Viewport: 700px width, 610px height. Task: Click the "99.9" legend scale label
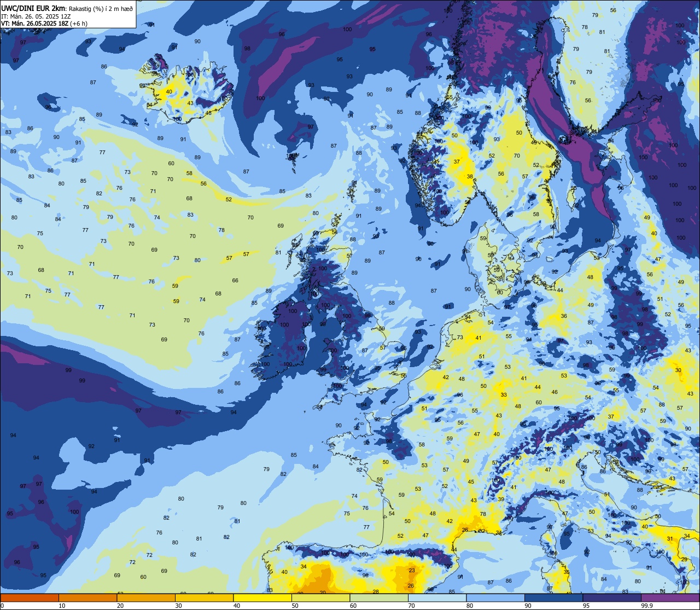point(647,606)
